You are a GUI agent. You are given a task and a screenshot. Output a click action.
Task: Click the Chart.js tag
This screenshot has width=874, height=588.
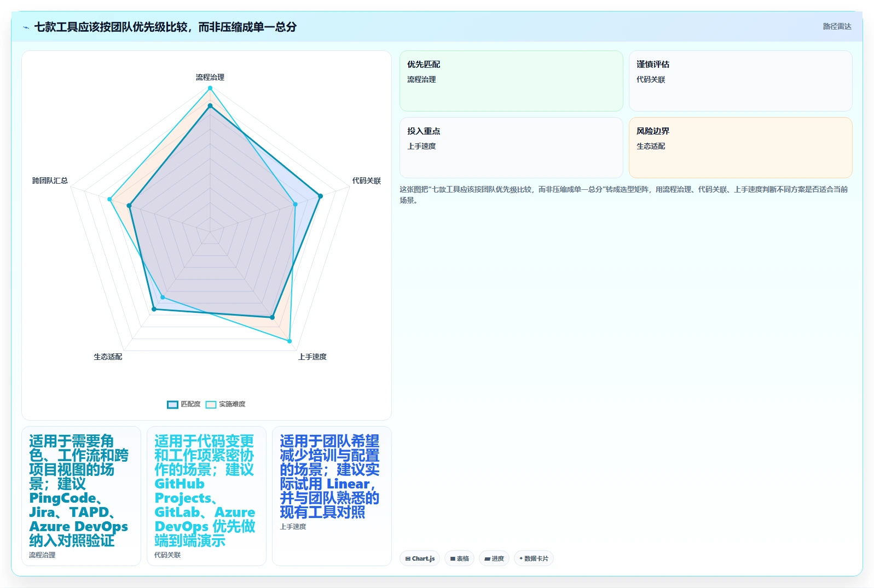click(x=420, y=558)
